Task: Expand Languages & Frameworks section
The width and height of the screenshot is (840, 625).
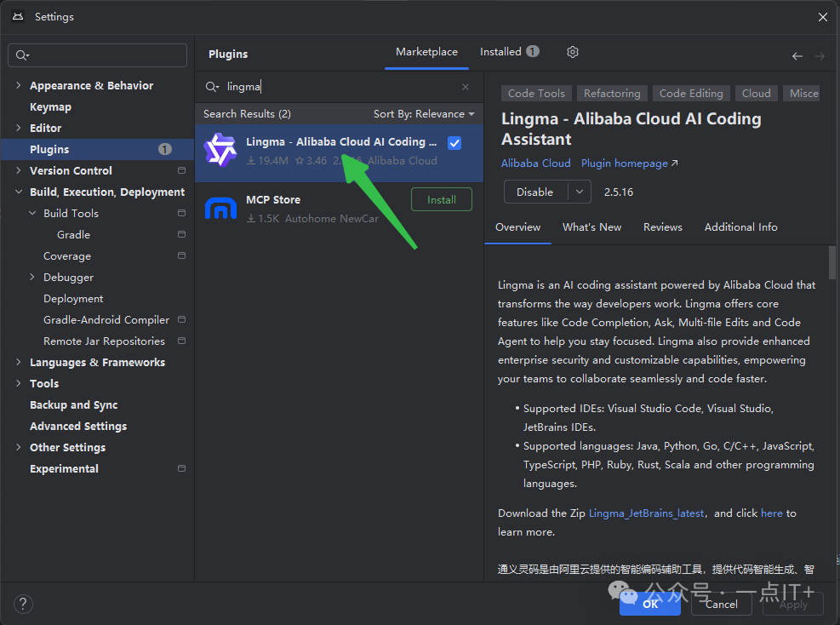Action: pos(19,362)
